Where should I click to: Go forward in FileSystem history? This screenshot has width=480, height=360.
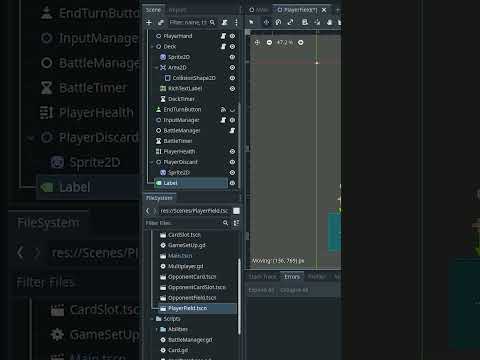coord(154,211)
